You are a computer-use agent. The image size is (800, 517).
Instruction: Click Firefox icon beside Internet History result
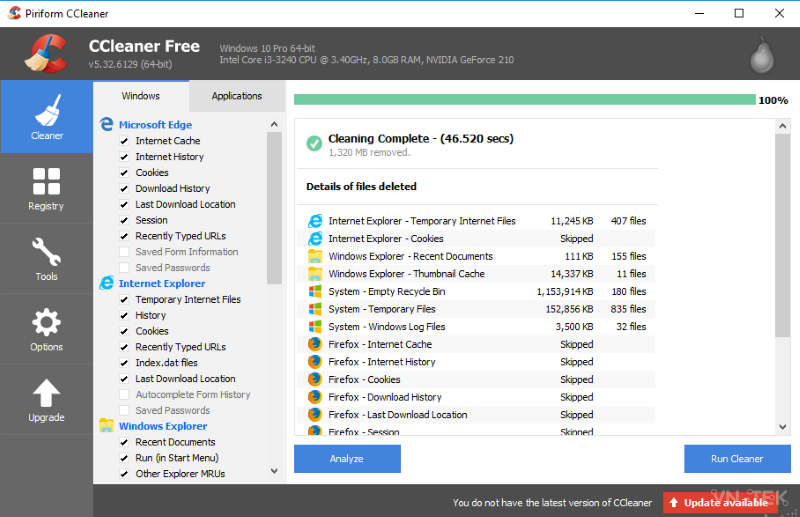click(315, 362)
